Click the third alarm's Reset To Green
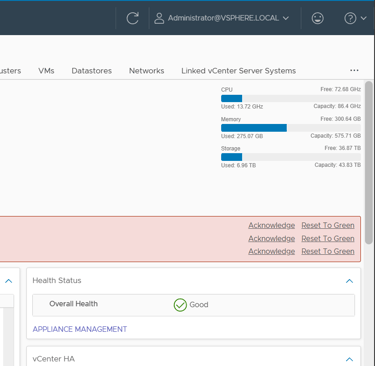Viewport: 375px width, 366px height. (x=328, y=251)
